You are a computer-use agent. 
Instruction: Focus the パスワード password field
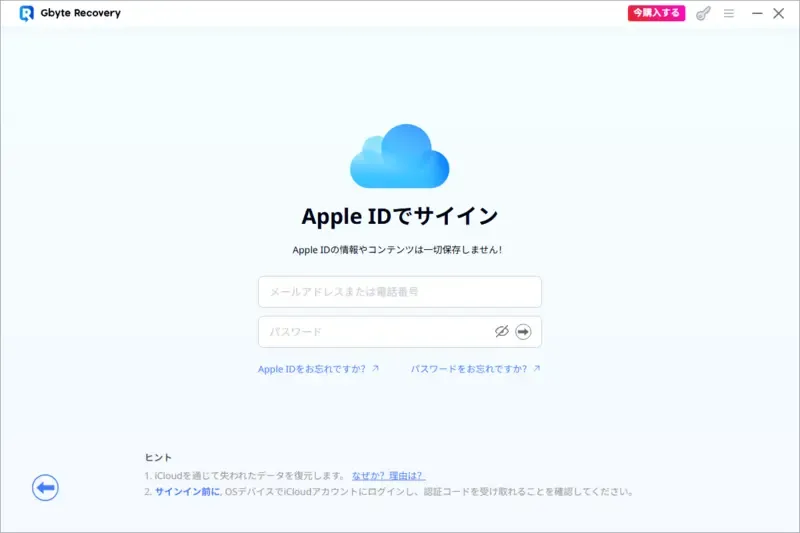(x=399, y=332)
